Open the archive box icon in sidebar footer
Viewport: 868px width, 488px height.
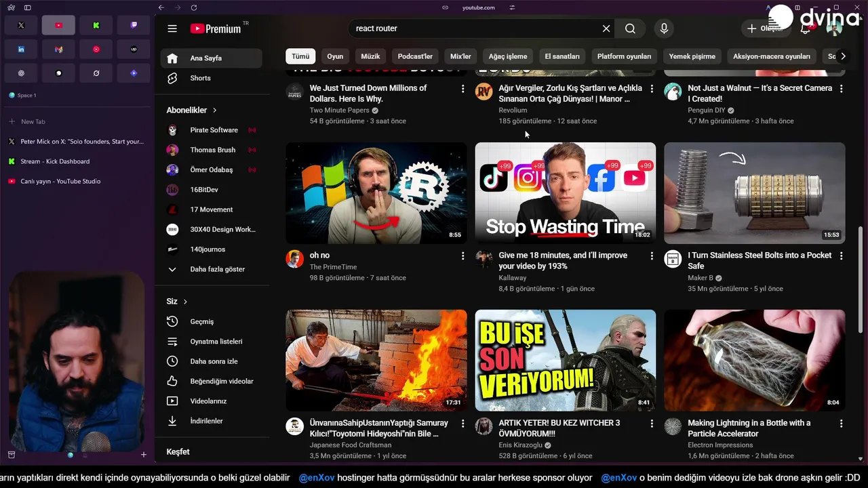point(12,454)
